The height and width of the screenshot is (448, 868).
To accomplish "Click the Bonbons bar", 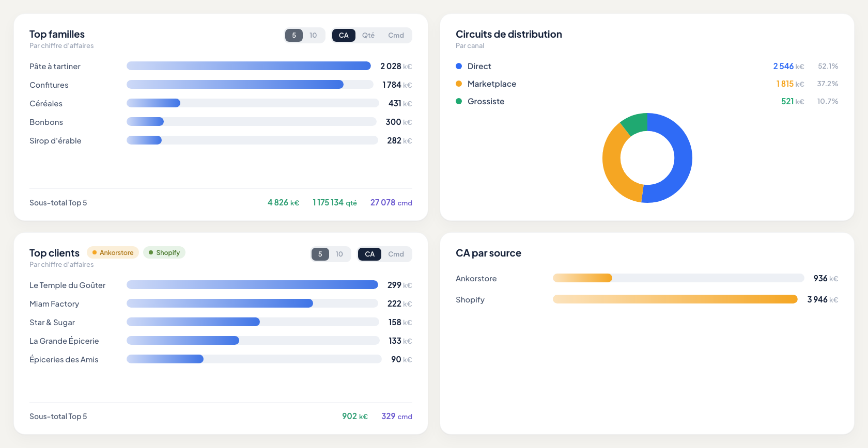I will (x=145, y=122).
